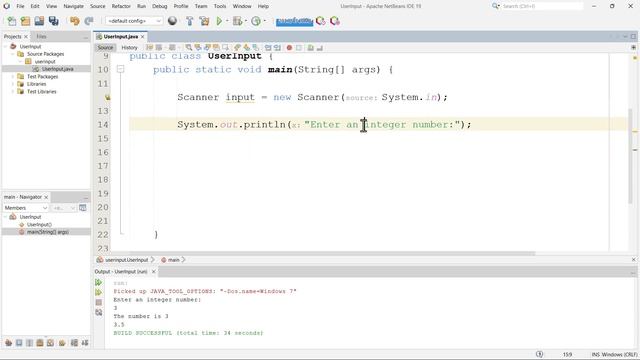Build project with the hammer icon
This screenshot has height=360, width=640.
pos(189,21)
